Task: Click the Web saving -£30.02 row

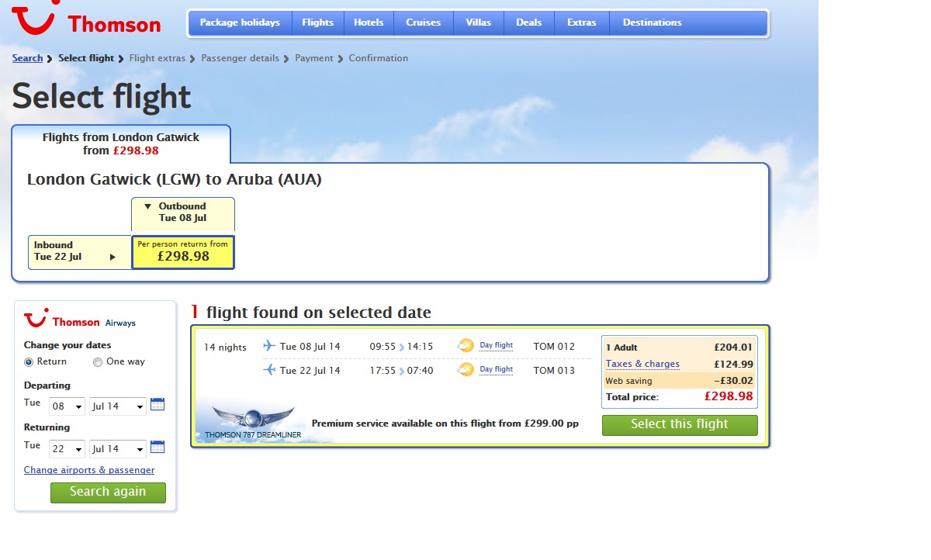Action: click(x=680, y=381)
